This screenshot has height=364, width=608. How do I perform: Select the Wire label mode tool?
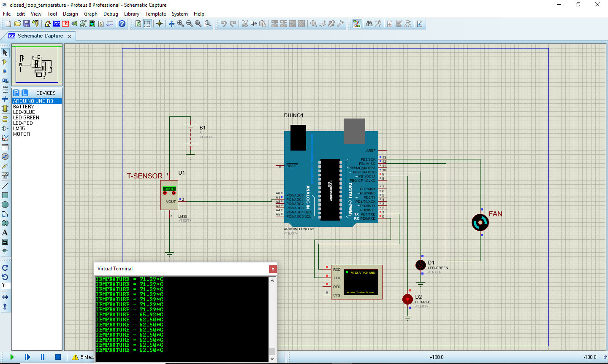coord(5,80)
